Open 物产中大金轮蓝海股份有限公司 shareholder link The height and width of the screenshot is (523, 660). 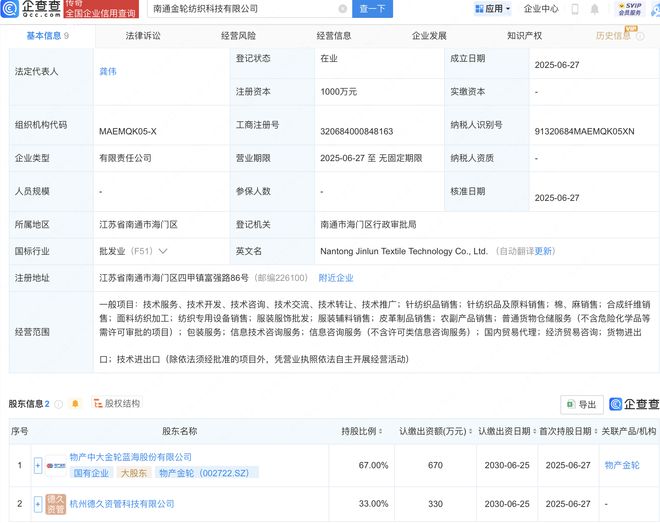coord(130,457)
